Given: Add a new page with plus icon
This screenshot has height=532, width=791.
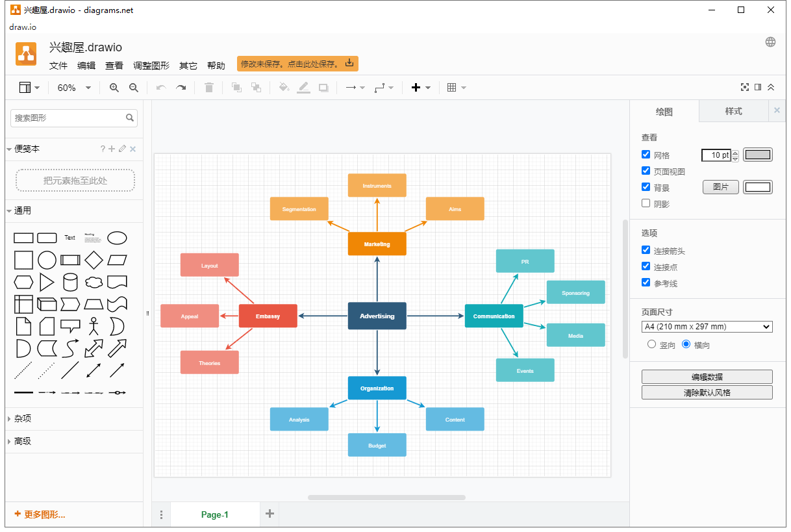Looking at the screenshot, I should pos(270,514).
